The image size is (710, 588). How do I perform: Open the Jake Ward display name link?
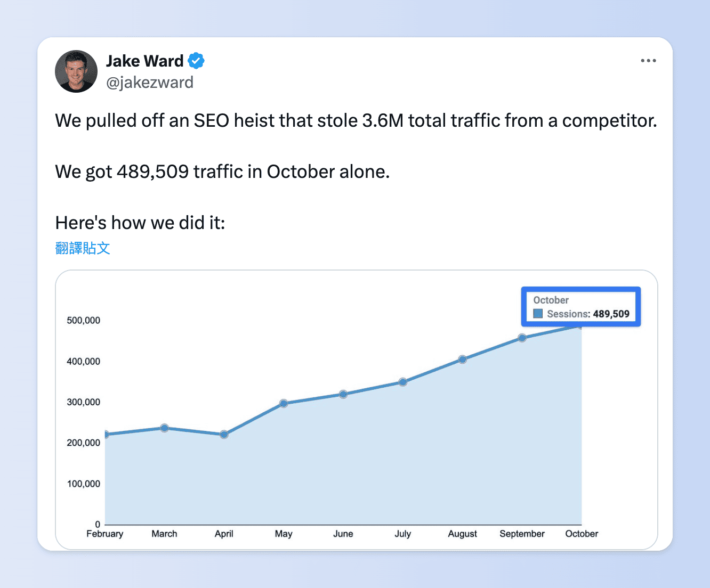144,61
